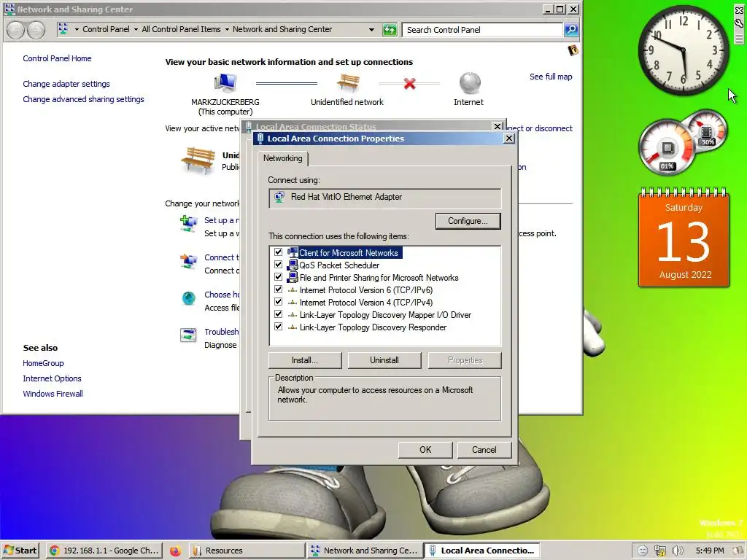Open Internet Options link
747x560 pixels.
(x=52, y=378)
